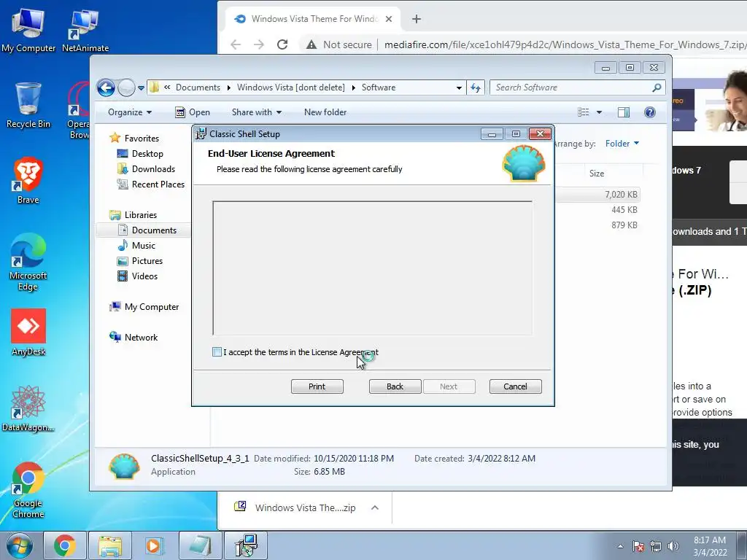747x560 pixels.
Task: Open NetAnimate desktop shortcut
Action: click(85, 31)
